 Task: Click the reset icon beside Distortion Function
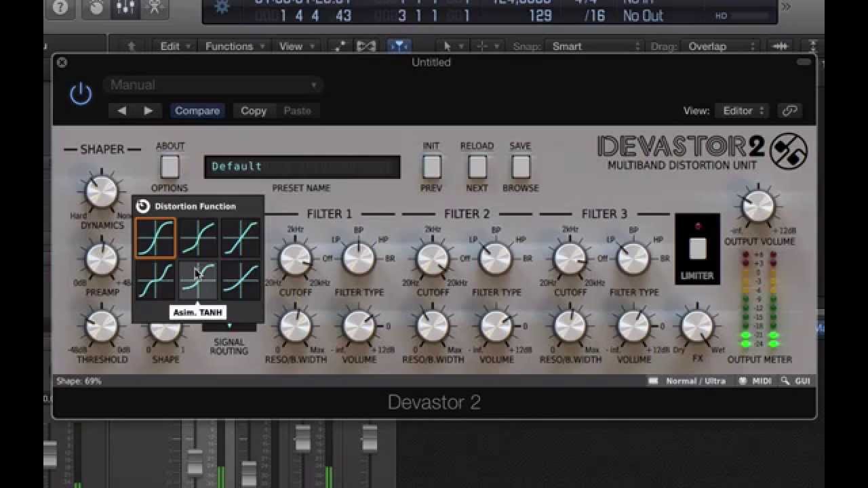click(142, 206)
